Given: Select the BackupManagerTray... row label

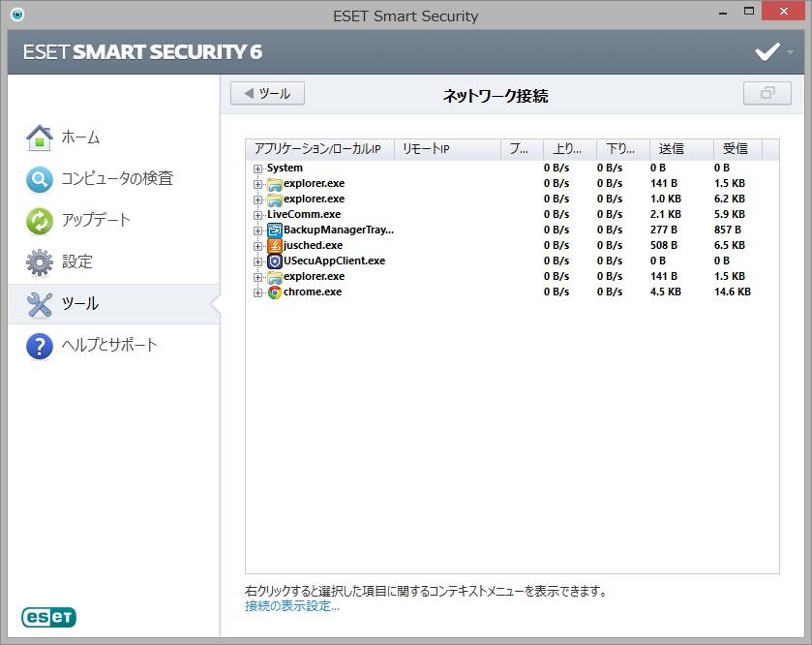Looking at the screenshot, I should click(339, 230).
